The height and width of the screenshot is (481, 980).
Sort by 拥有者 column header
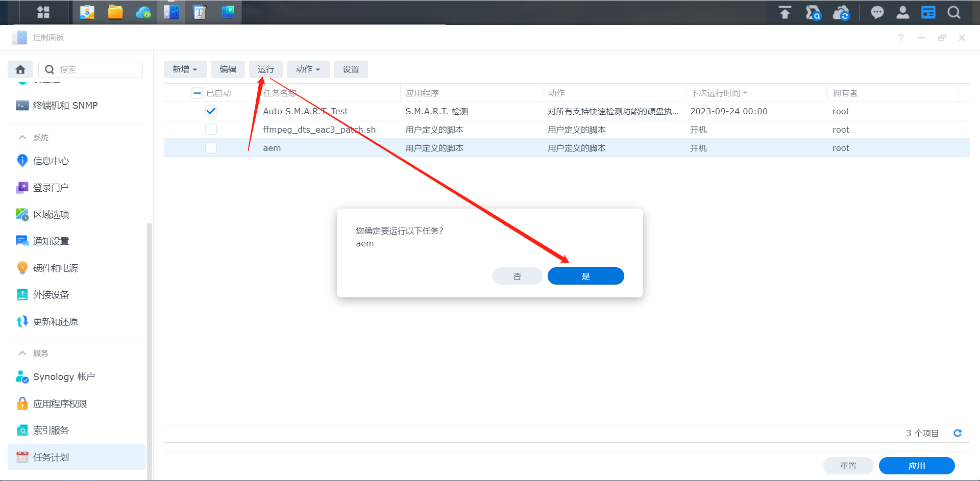click(845, 93)
